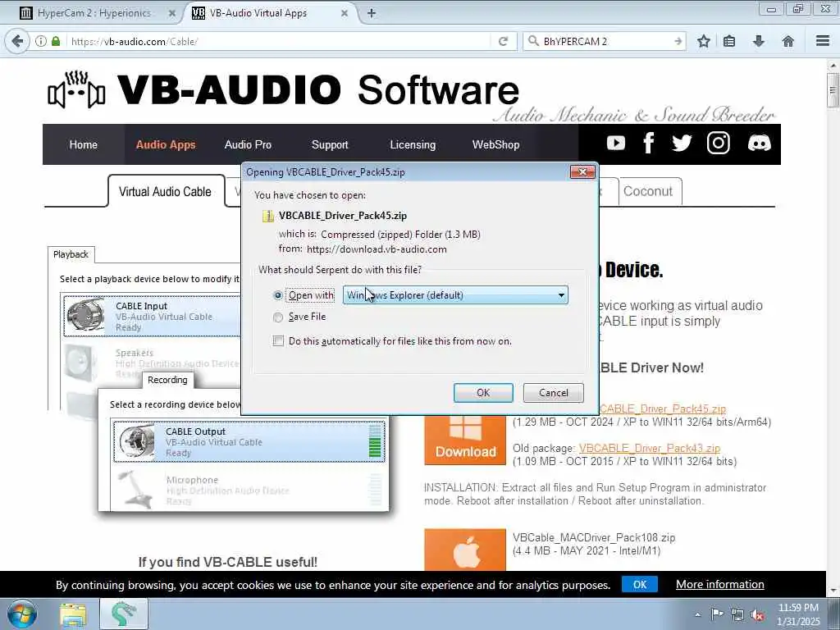Open Windows Explorer from the taskbar

(73, 614)
